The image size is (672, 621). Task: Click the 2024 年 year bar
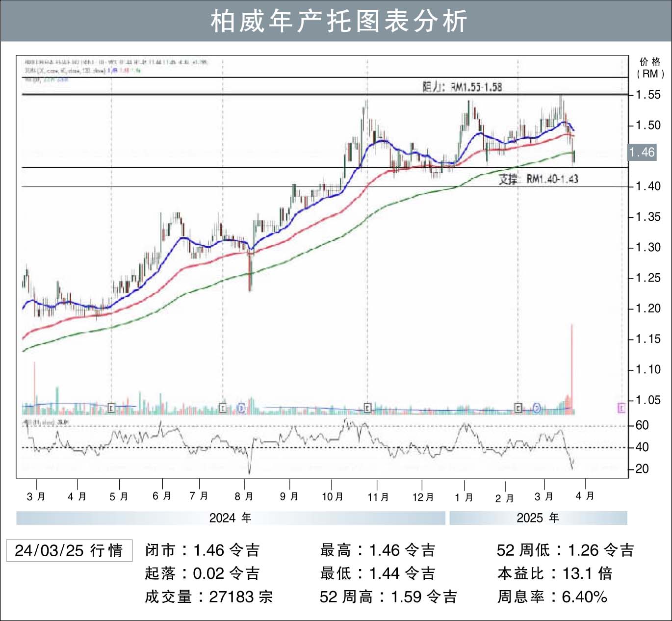click(x=231, y=518)
